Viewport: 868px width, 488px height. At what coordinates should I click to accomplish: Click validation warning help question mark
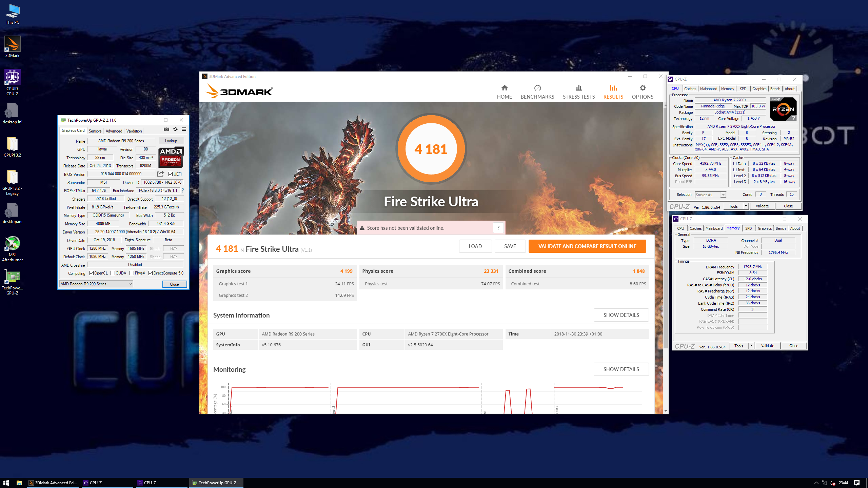click(x=498, y=228)
